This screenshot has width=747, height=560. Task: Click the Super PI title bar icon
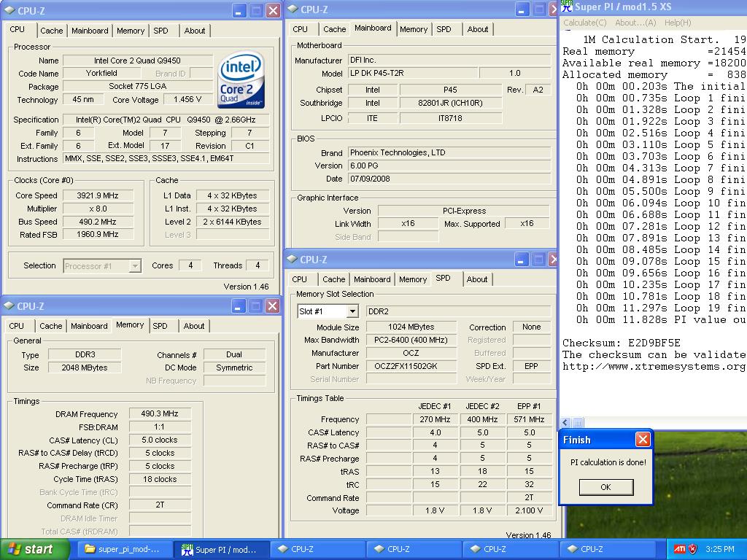(566, 6)
